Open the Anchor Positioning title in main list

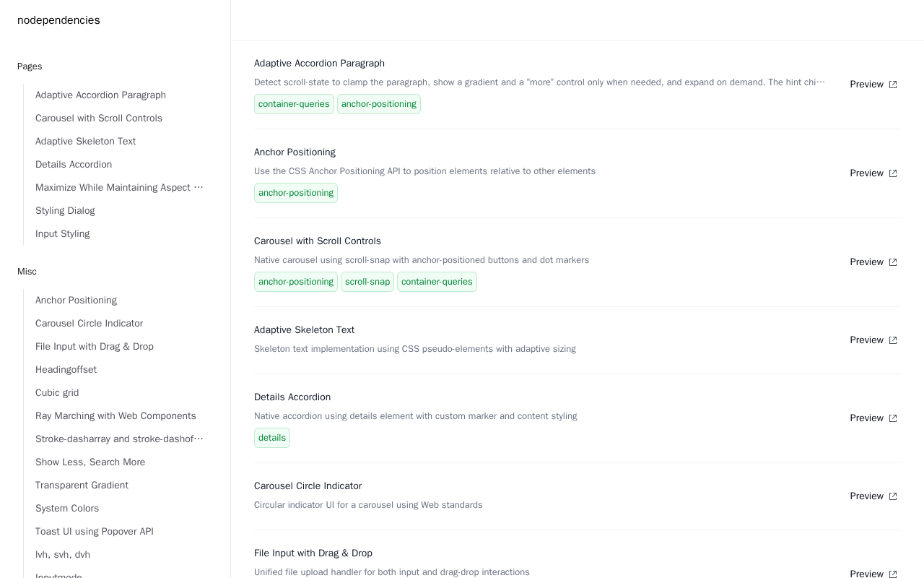click(295, 152)
